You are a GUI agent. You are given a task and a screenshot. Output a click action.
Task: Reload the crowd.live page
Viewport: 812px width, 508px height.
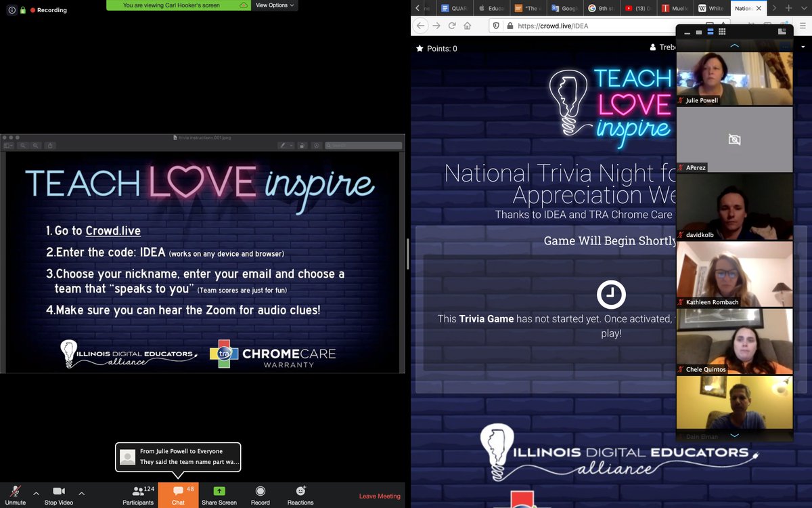452,26
